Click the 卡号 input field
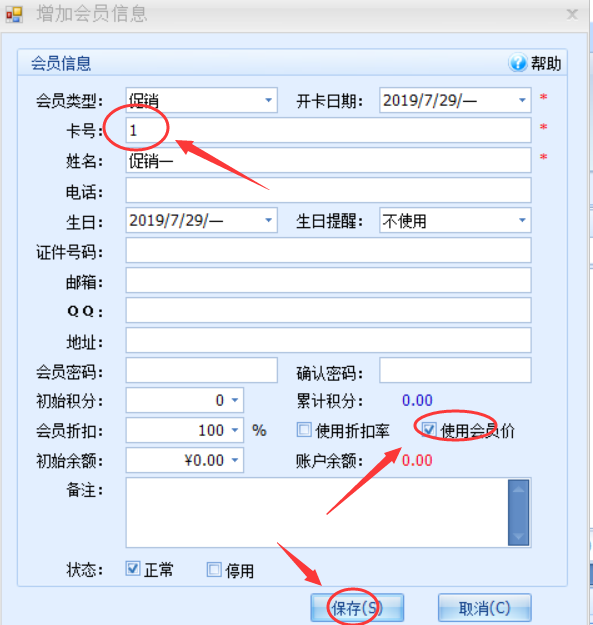The height and width of the screenshot is (625, 593). 328,130
